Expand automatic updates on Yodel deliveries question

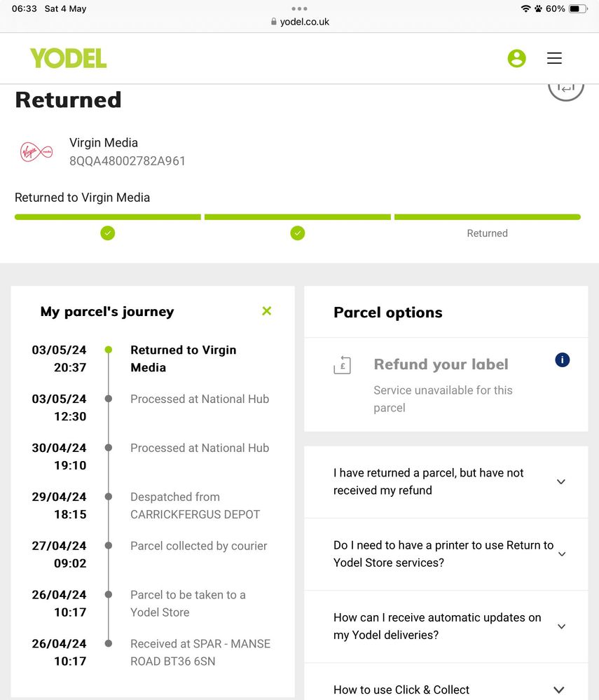446,626
